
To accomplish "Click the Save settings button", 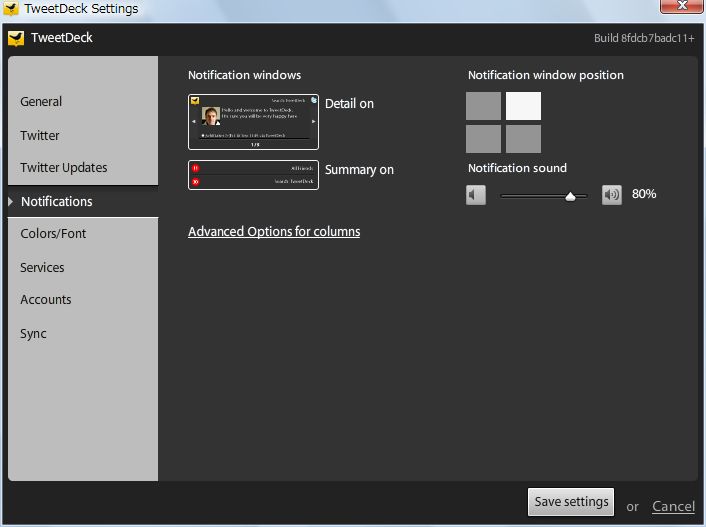I will tap(571, 502).
